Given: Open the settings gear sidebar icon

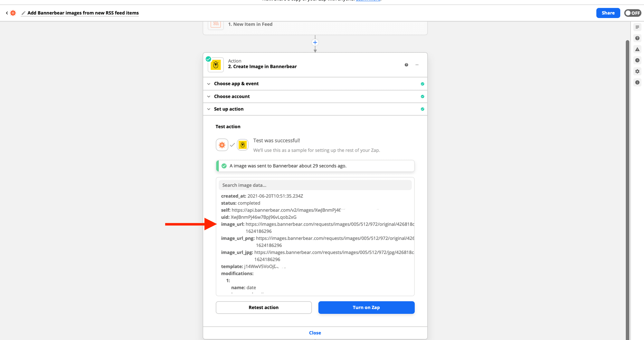Looking at the screenshot, I should click(x=637, y=71).
